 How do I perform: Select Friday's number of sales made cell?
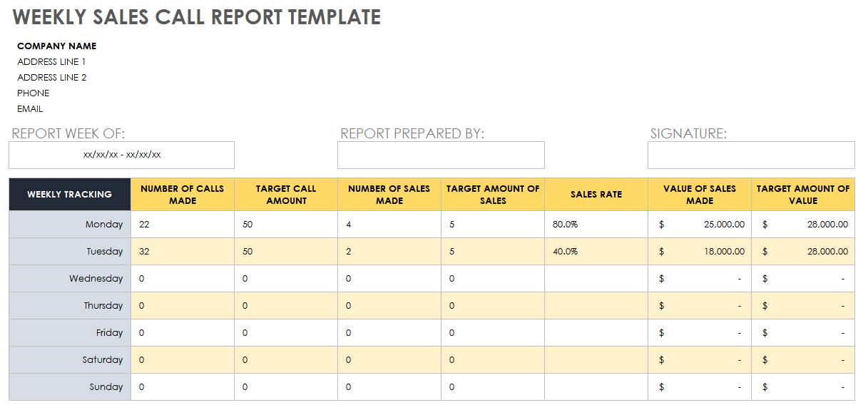389,333
